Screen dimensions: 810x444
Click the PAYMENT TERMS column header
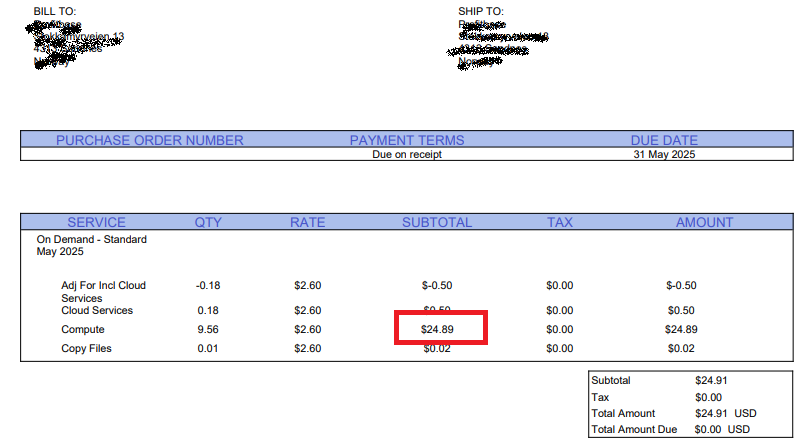pyautogui.click(x=406, y=140)
